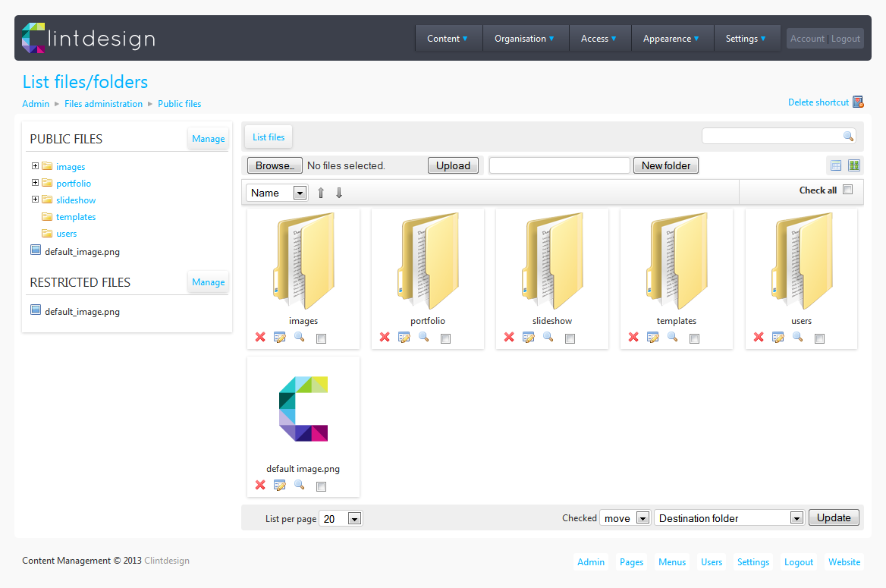The image size is (886, 588).
Task: Expand the portfolio tree node
Action: pyautogui.click(x=35, y=183)
